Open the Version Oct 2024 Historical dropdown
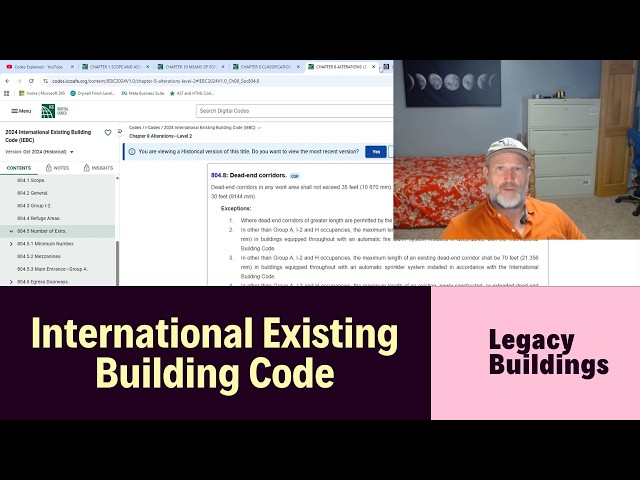This screenshot has width=640, height=480. click(39, 152)
